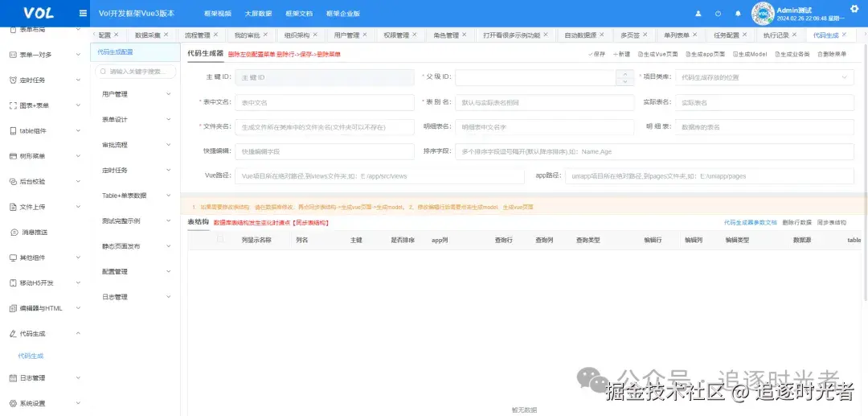This screenshot has width=868, height=416.
Task: Click the 文件上传 document icon
Action: pyautogui.click(x=14, y=207)
